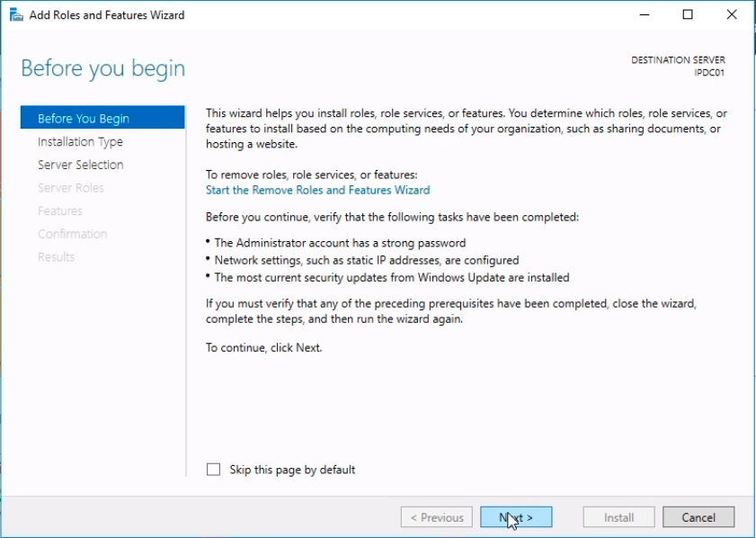Click the disabled Previous button
756x538 pixels.
click(437, 517)
